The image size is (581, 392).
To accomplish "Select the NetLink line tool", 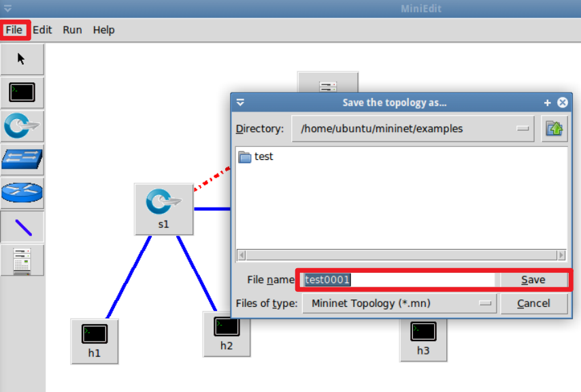I will (22, 227).
